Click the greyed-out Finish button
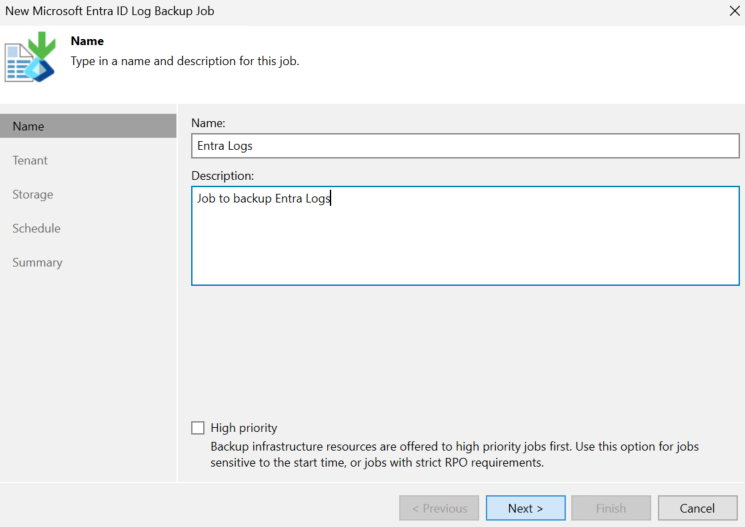The image size is (745, 527). [x=611, y=508]
